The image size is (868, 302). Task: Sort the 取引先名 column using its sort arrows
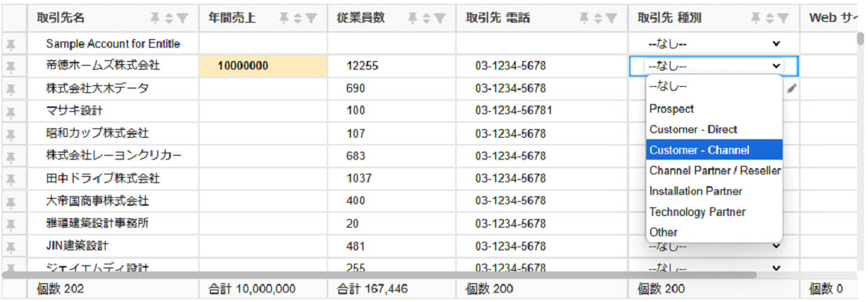[169, 18]
